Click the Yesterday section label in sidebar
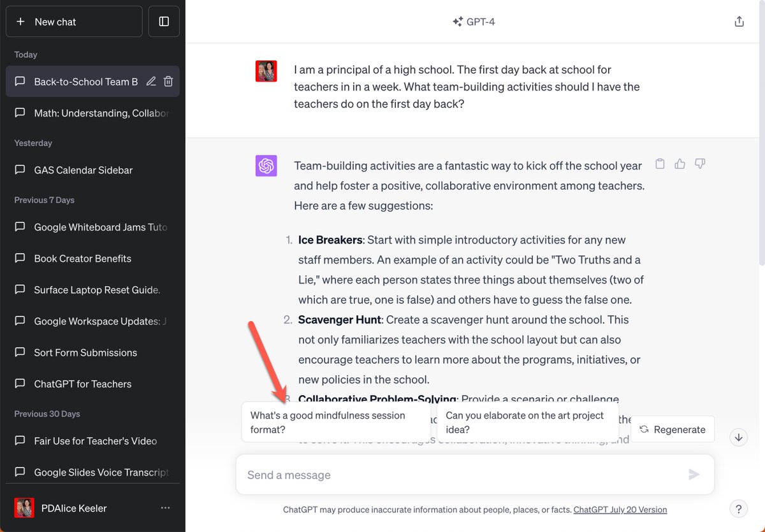This screenshot has width=765, height=532. click(x=33, y=143)
